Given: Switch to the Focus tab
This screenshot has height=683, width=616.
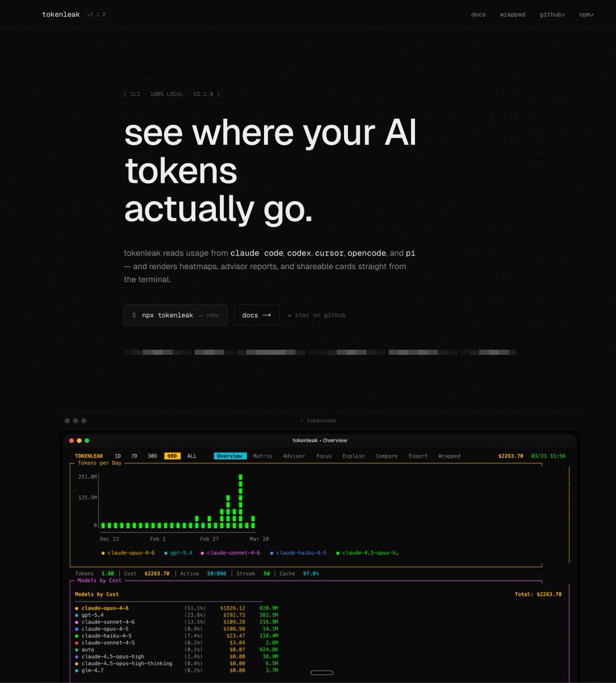Looking at the screenshot, I should click(324, 456).
